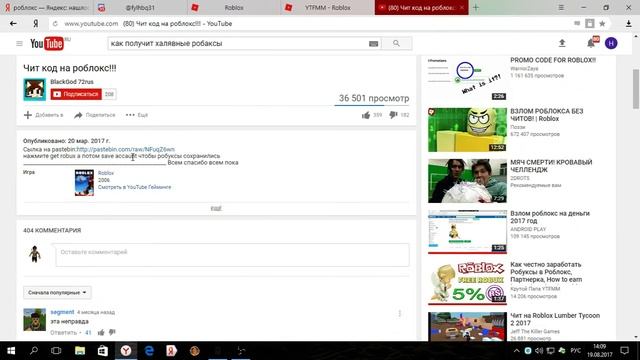Click the YouTube search text field
This screenshot has height=360, width=640.
click(238, 43)
